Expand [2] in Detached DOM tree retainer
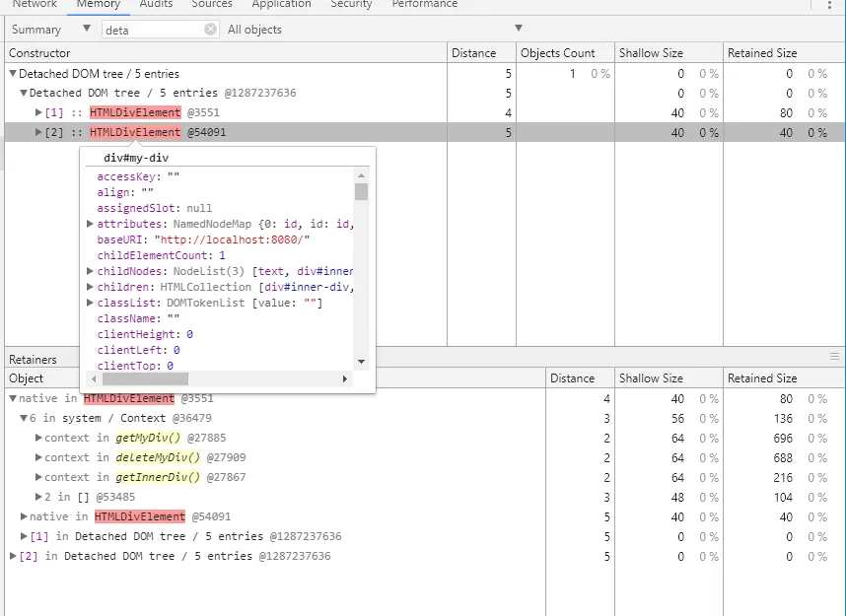Screen dimensions: 846x616 13,556
